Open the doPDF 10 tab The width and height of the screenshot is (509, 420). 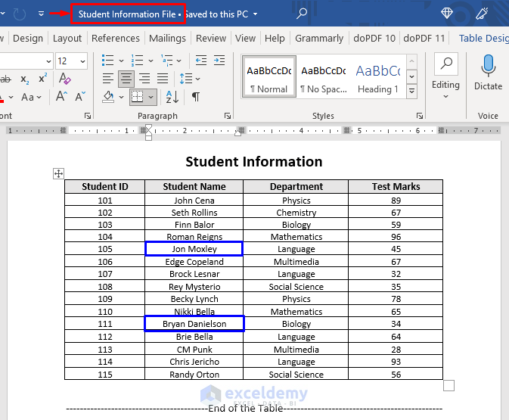(x=374, y=39)
